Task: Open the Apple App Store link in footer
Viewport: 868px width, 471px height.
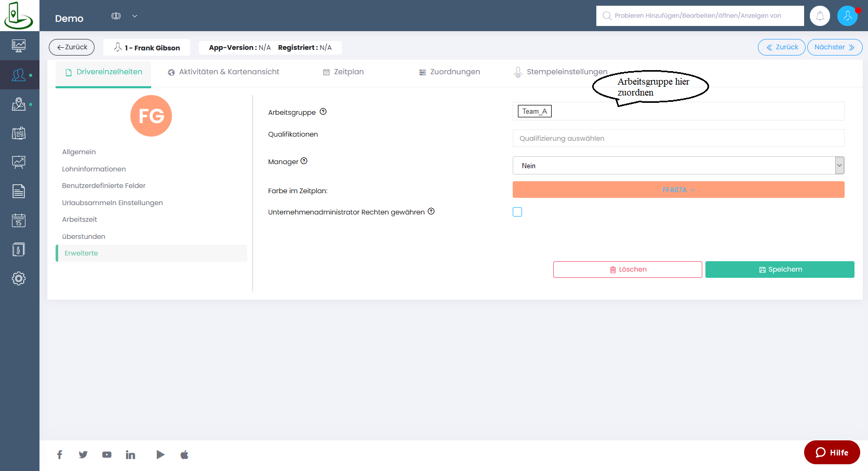Action: (x=184, y=455)
